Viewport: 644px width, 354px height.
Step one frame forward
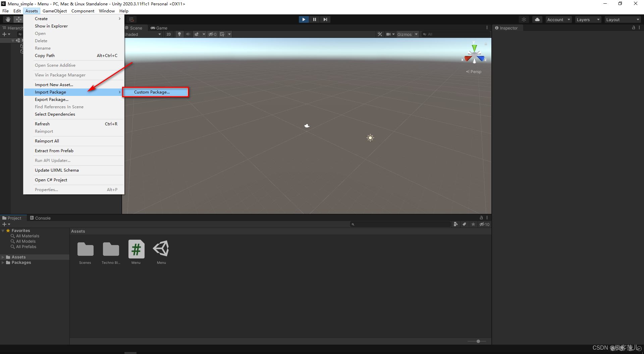(x=325, y=19)
